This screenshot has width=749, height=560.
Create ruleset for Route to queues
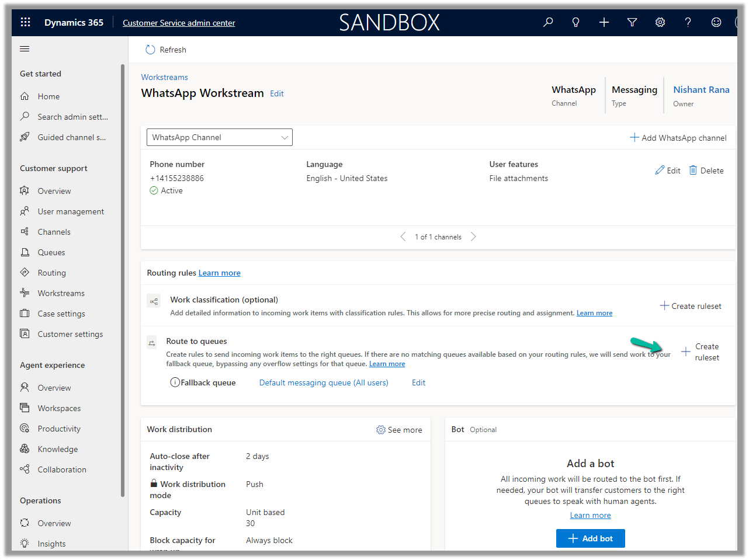point(701,352)
